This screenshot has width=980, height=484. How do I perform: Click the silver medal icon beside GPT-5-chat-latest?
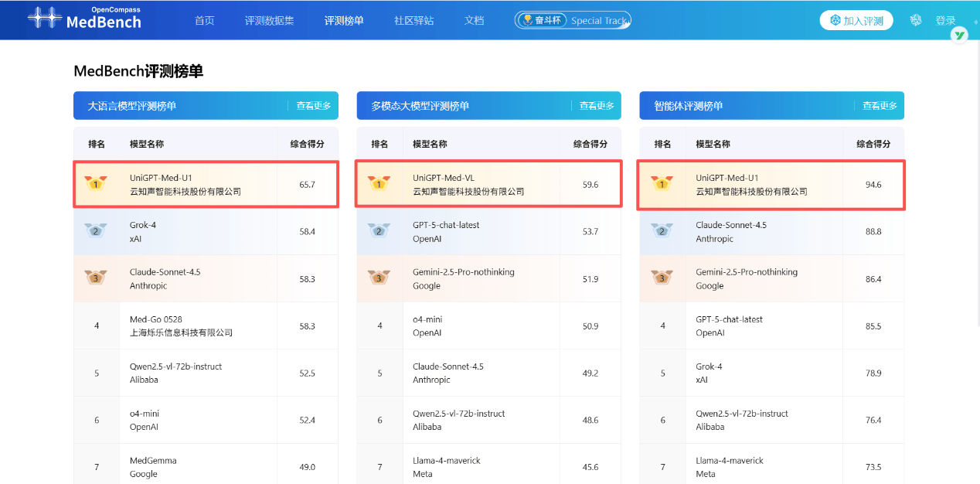click(379, 231)
